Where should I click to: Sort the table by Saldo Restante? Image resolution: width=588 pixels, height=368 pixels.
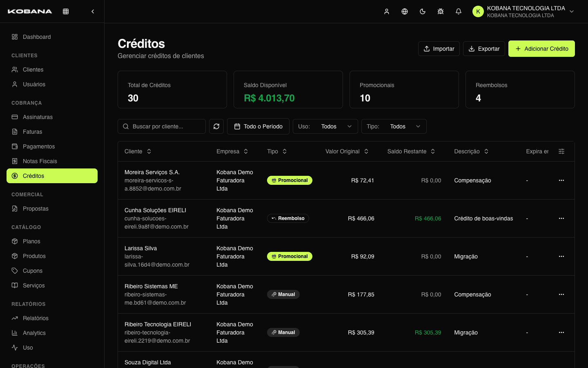pos(411,151)
